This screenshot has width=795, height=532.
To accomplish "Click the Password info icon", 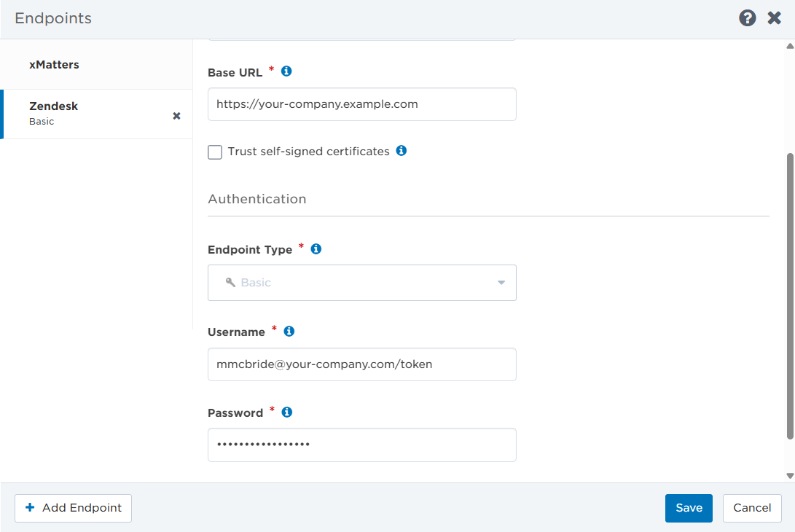I will [287, 412].
